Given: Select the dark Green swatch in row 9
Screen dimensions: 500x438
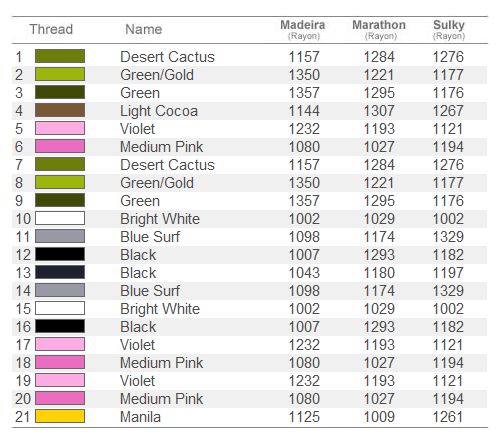Looking at the screenshot, I should [60, 200].
